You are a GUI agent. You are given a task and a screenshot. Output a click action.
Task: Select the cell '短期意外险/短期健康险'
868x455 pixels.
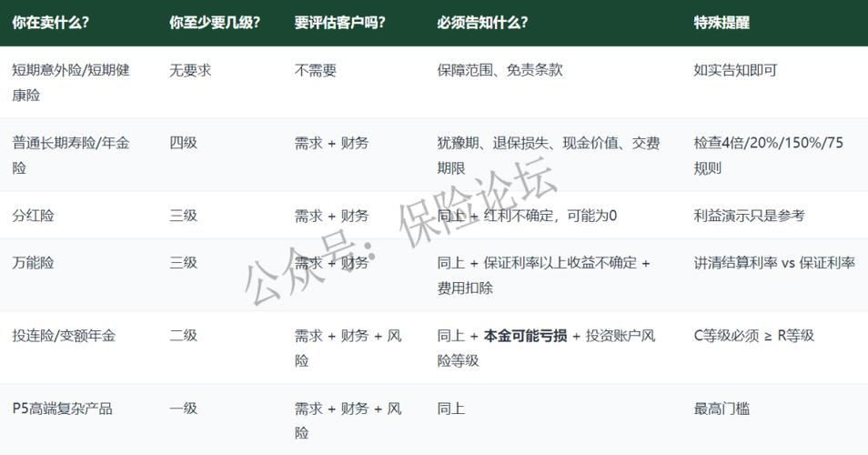[71, 83]
